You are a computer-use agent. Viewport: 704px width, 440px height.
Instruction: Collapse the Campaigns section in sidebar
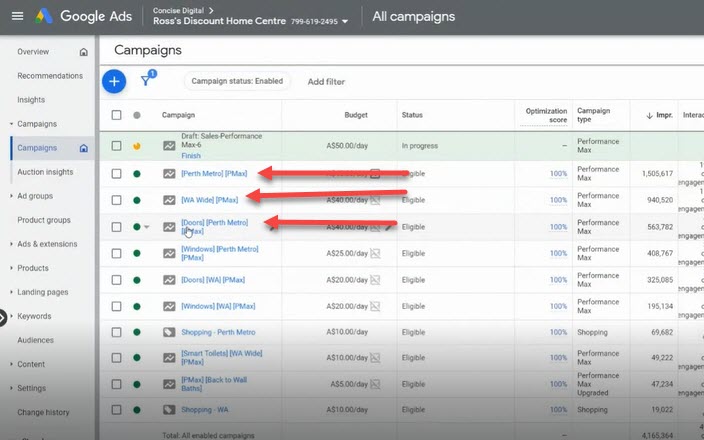pos(11,124)
